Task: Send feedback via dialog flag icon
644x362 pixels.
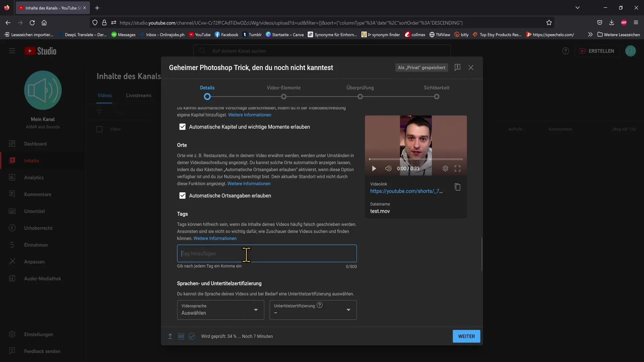Action: coord(458,67)
